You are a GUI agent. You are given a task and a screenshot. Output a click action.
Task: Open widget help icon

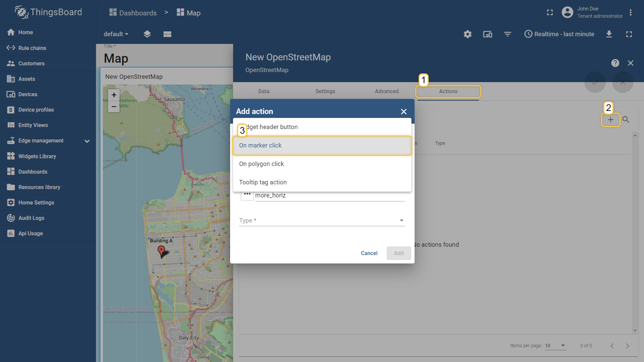click(x=615, y=63)
